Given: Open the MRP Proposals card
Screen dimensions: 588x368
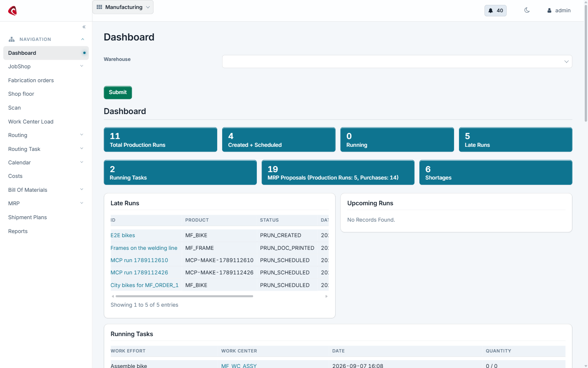Looking at the screenshot, I should [338, 173].
